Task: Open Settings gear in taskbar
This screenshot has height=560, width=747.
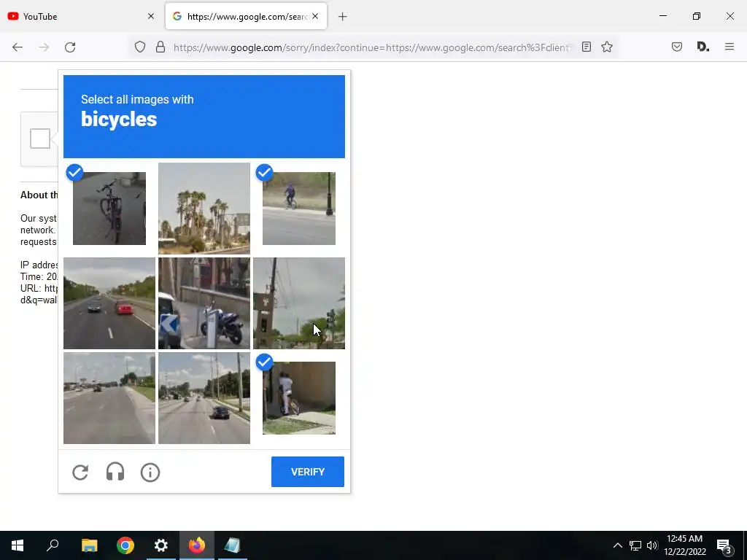Action: (161, 545)
